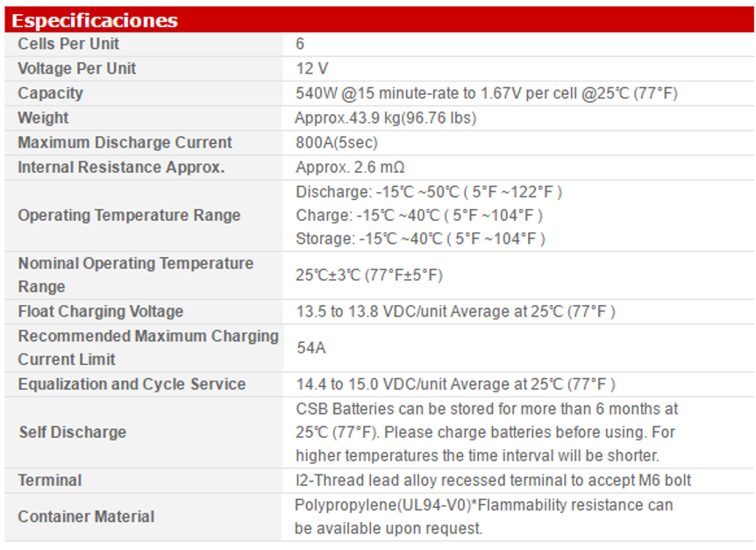Click the Container Material label
This screenshot has height=550, width=756.
pos(86,517)
